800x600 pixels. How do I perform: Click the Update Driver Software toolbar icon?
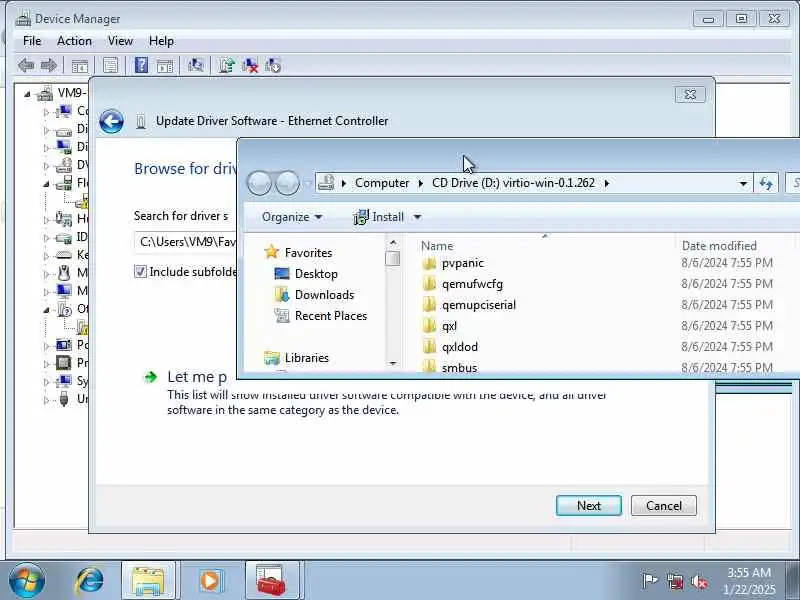(227, 65)
